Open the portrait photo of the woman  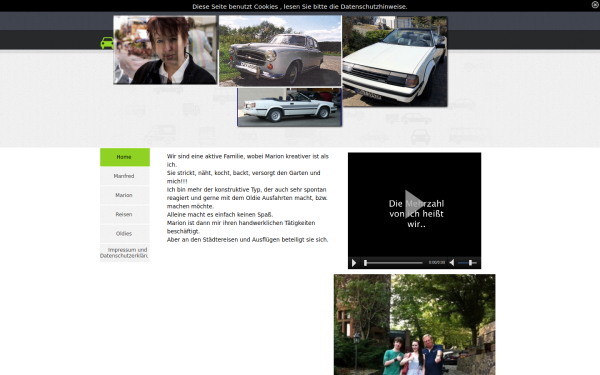tap(165, 50)
